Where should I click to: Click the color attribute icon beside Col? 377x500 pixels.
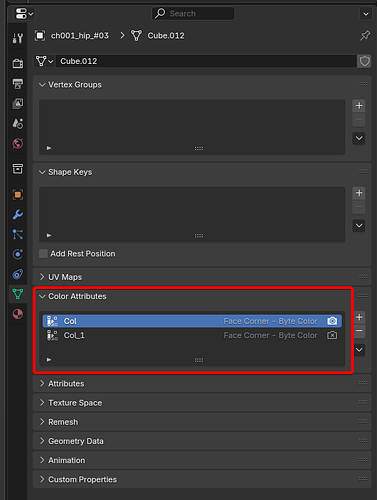[52, 321]
